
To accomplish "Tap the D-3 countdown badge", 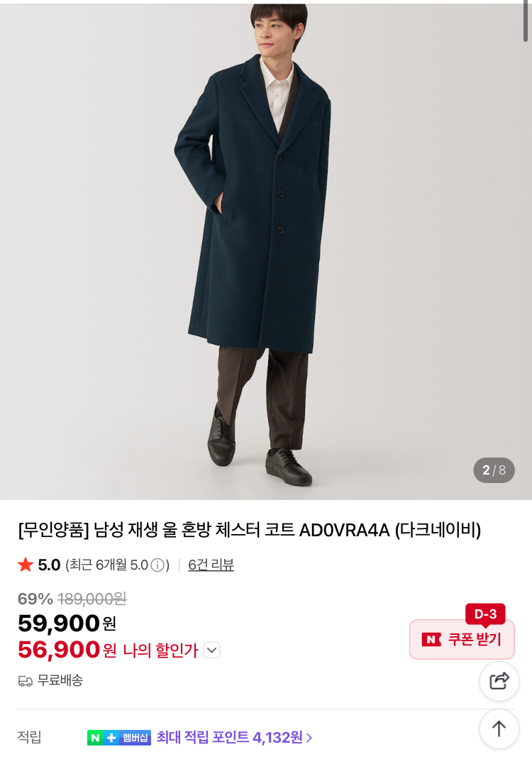I will click(x=485, y=614).
